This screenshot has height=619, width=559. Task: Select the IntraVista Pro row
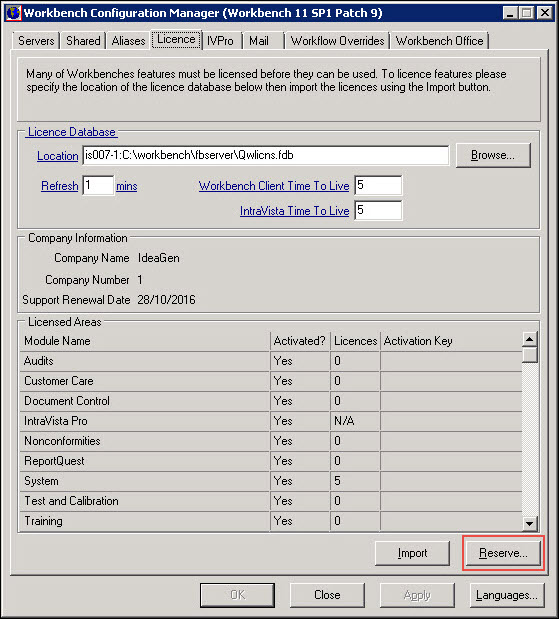[271, 421]
